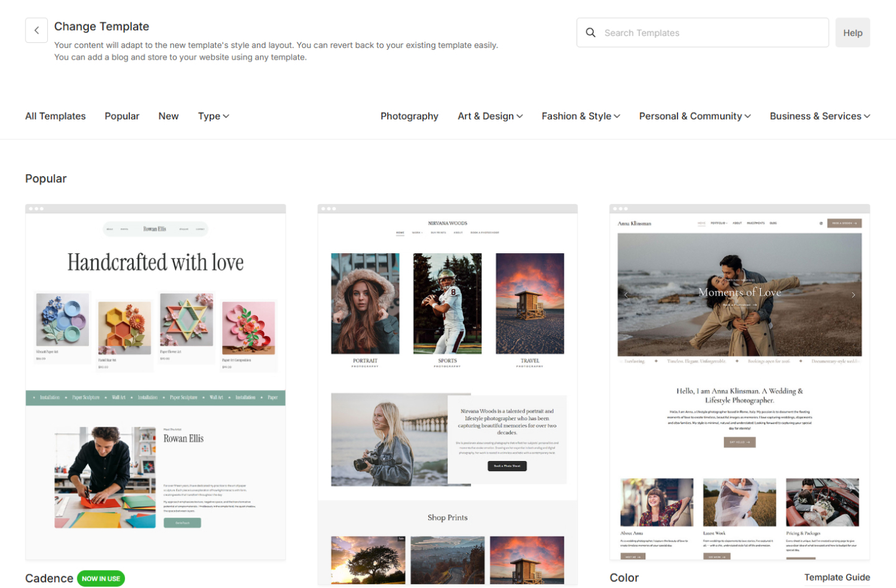The width and height of the screenshot is (896, 588).
Task: Open the Cadence template preview thumbnail
Action: [x=156, y=382]
